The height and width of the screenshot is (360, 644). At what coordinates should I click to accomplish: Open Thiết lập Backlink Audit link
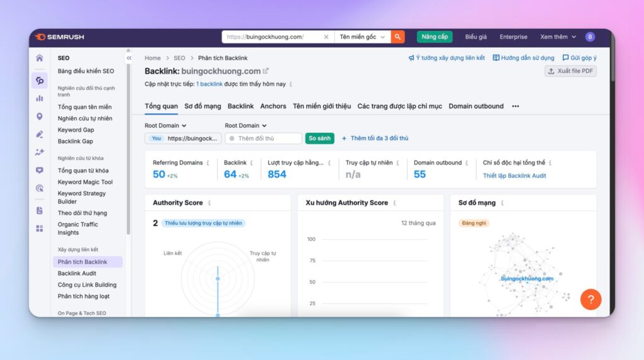coord(514,176)
